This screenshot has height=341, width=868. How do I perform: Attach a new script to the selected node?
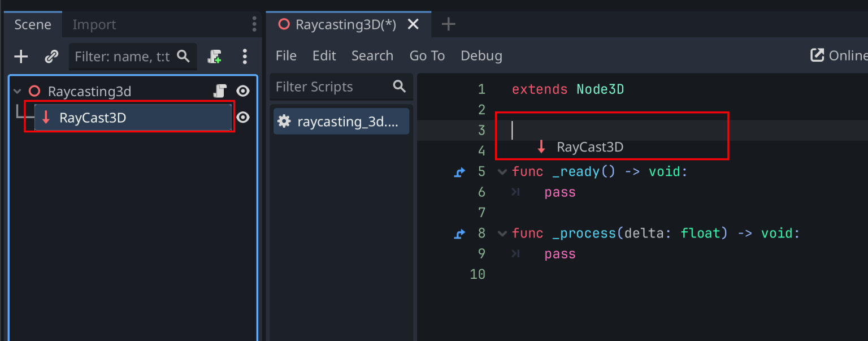(x=215, y=57)
